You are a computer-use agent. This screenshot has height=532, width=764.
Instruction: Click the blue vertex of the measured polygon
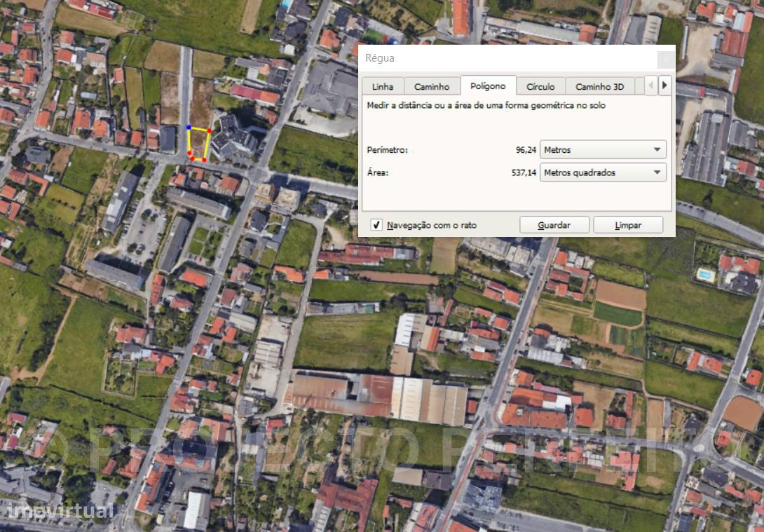(x=189, y=127)
